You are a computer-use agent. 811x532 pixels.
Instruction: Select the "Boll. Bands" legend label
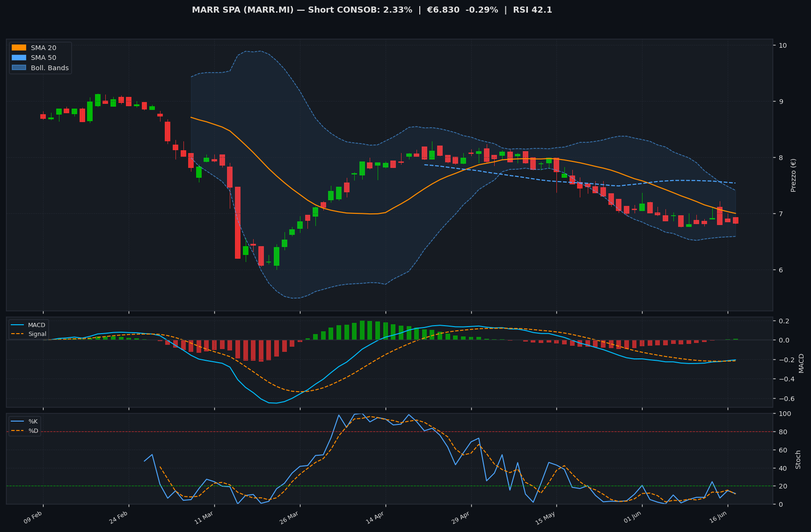50,68
